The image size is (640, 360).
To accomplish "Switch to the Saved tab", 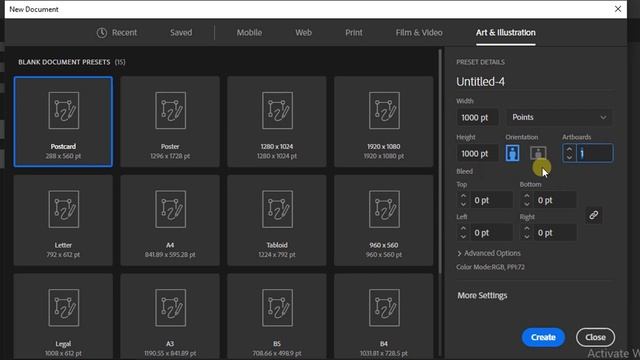I will click(x=181, y=33).
